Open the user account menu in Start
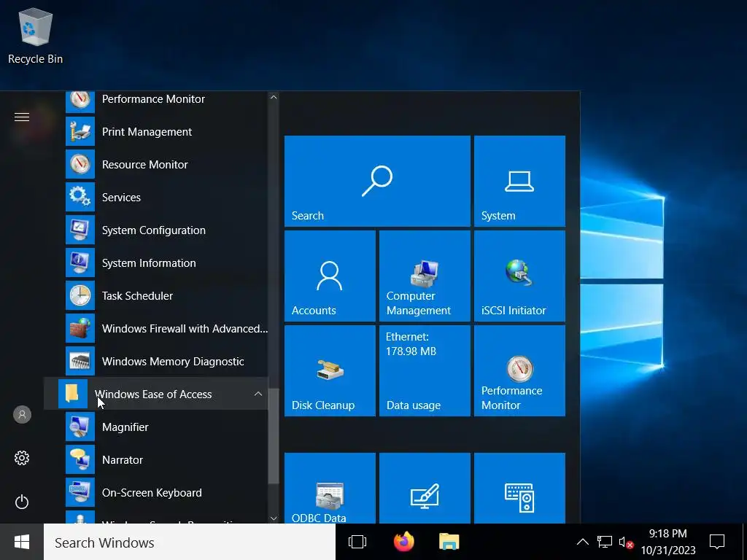The height and width of the screenshot is (560, 747). click(x=22, y=414)
